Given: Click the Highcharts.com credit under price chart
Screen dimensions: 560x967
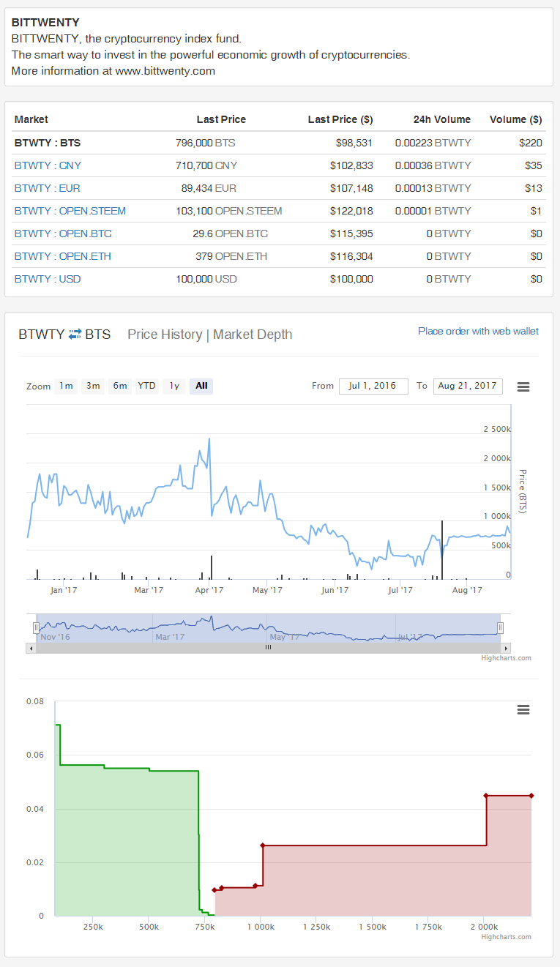Looking at the screenshot, I should click(506, 658).
